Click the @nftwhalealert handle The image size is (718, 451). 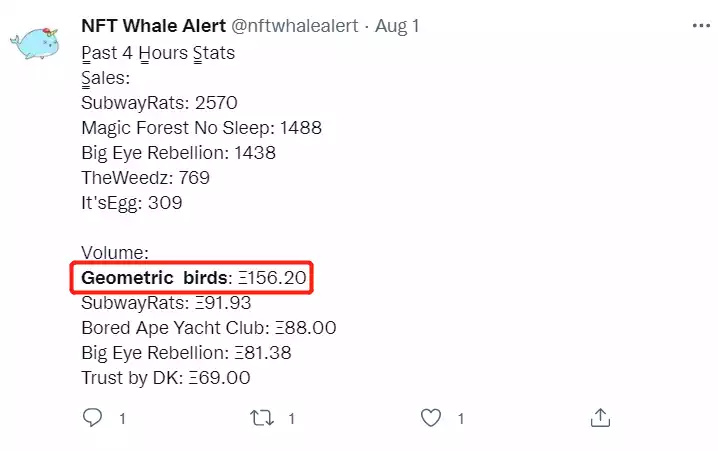[x=294, y=24]
